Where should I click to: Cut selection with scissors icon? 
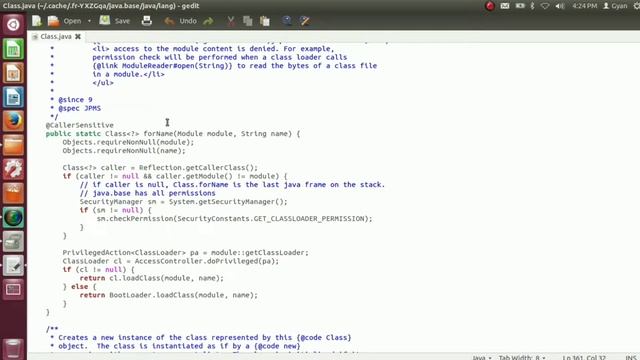point(231,21)
